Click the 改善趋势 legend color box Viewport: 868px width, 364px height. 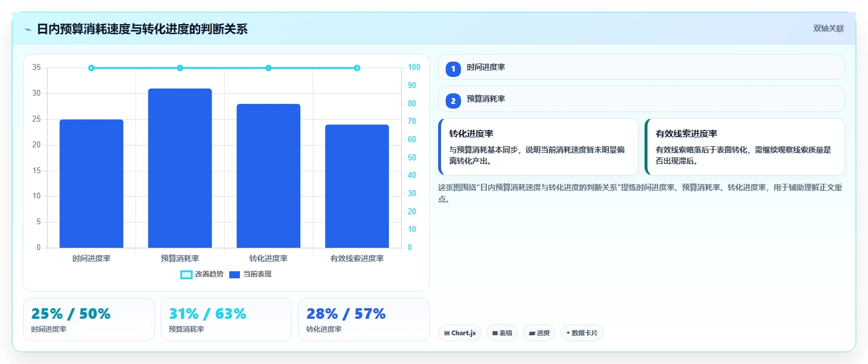pyautogui.click(x=187, y=274)
